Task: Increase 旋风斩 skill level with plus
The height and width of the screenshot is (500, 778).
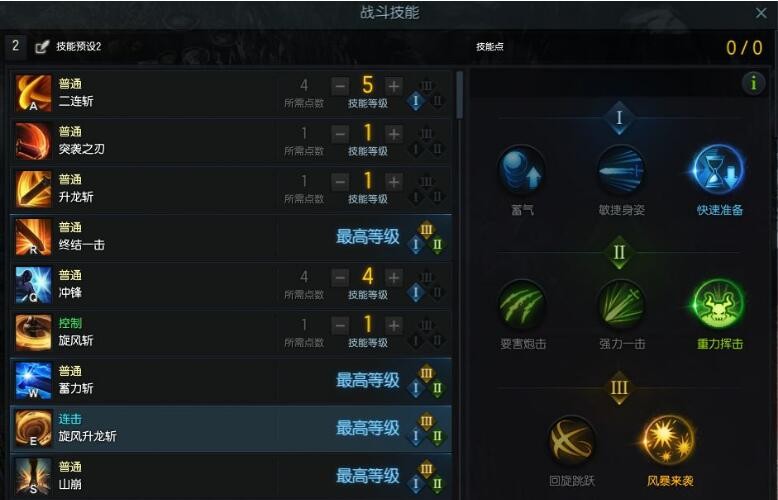Action: [x=393, y=326]
